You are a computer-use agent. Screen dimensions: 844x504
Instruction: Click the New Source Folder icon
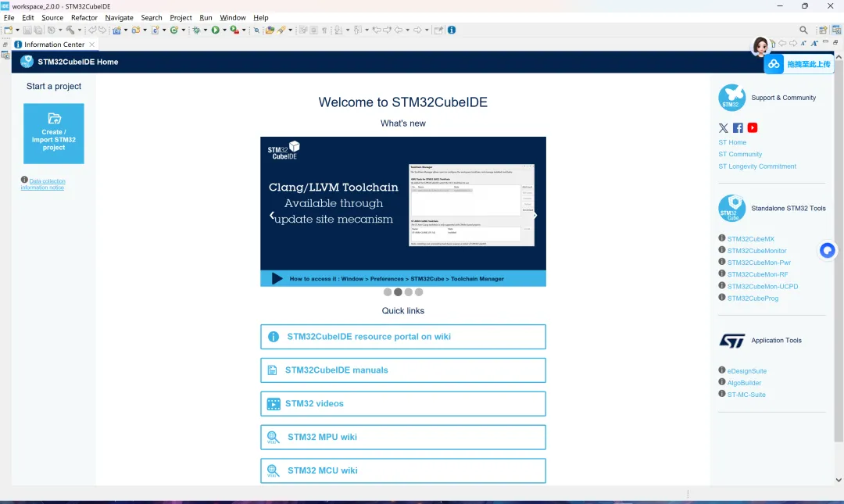pyautogui.click(x=136, y=30)
